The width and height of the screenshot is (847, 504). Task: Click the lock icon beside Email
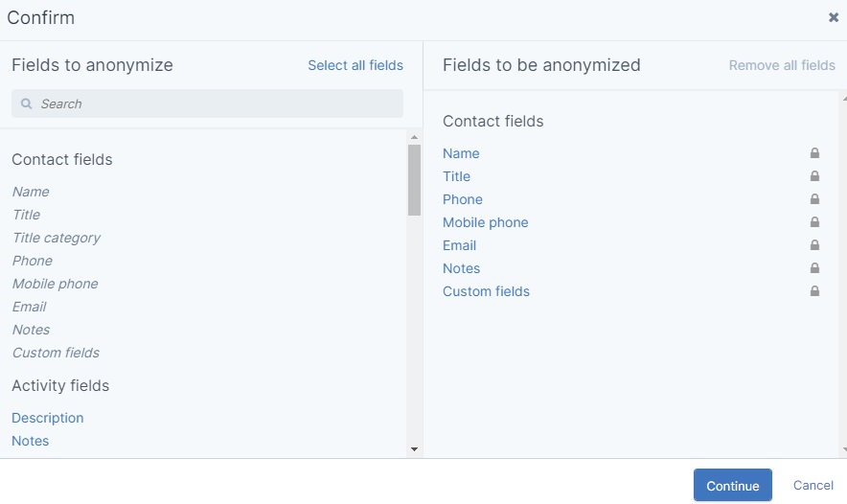tap(814, 245)
